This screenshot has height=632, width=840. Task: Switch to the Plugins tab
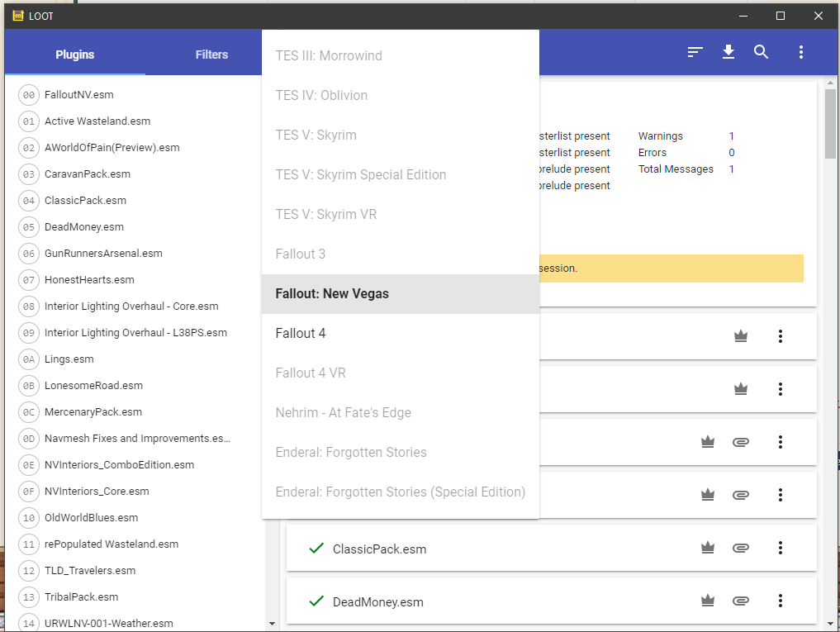[x=75, y=55]
